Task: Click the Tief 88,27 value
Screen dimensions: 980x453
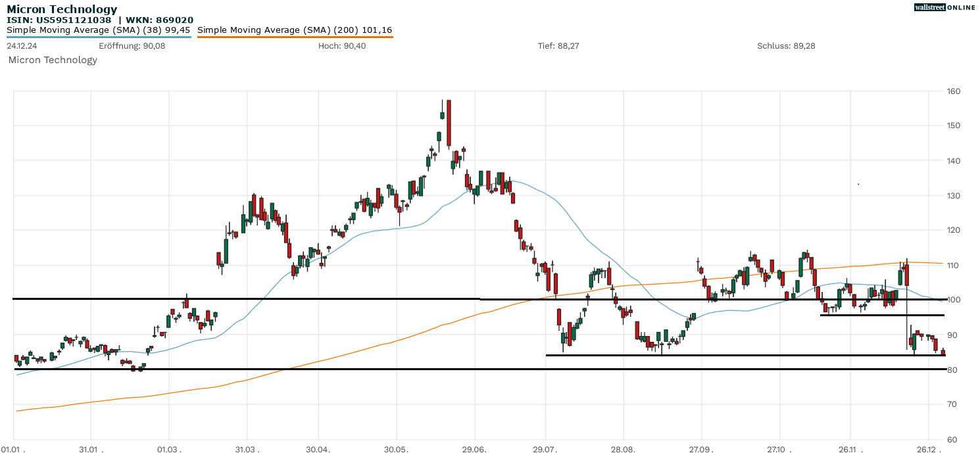Action: pos(558,45)
